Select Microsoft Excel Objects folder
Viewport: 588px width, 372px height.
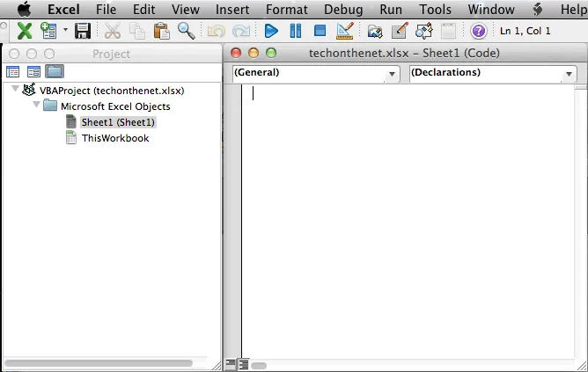[x=115, y=106]
